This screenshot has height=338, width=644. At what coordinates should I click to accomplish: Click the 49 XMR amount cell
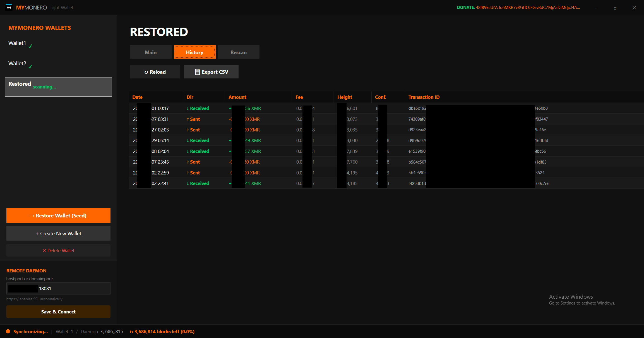[245, 140]
